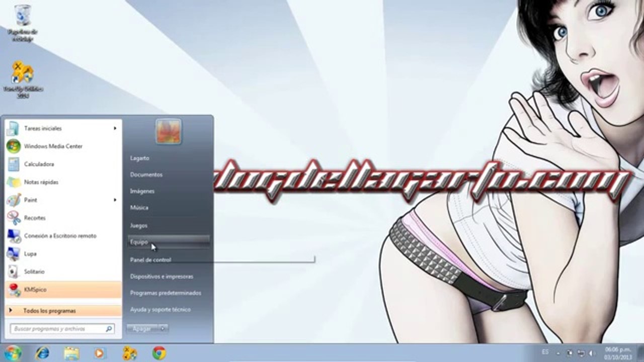Image resolution: width=644 pixels, height=362 pixels.
Task: Expand the Tareas iniciales submenu arrow
Action: [115, 128]
